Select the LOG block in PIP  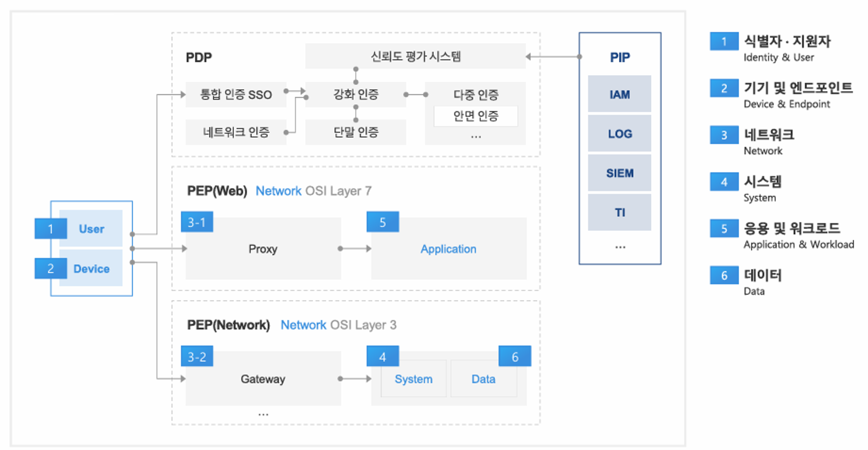pyautogui.click(x=620, y=133)
